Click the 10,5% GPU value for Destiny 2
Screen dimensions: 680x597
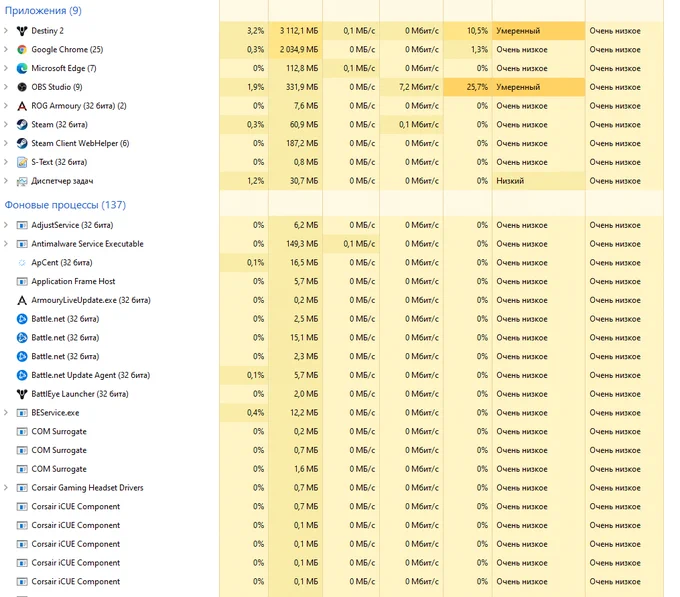pos(477,31)
